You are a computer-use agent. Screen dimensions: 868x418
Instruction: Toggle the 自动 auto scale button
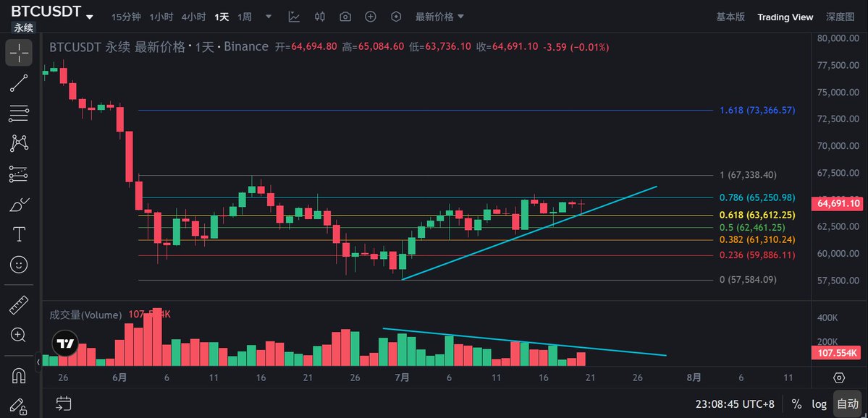[x=846, y=404]
